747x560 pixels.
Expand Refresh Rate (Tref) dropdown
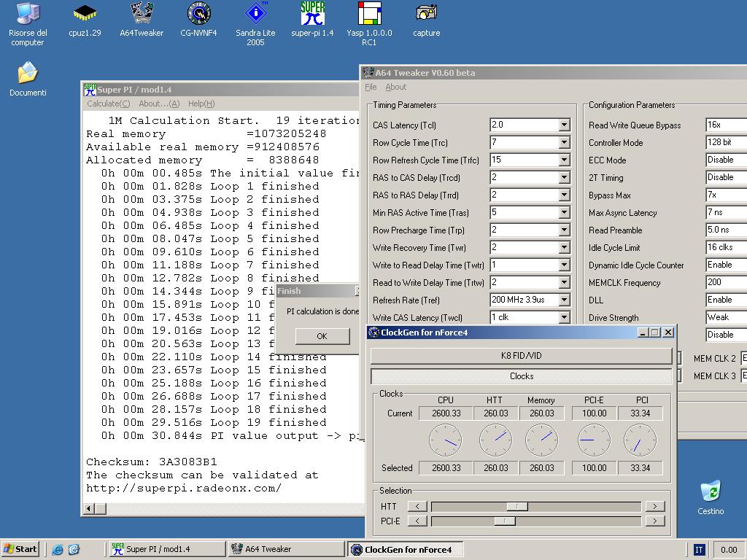(564, 300)
